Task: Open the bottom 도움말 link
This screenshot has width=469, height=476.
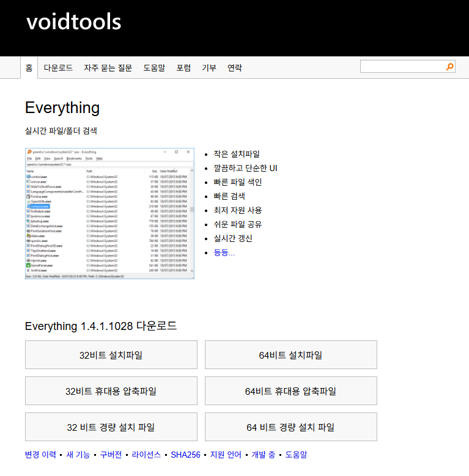Action: pyautogui.click(x=296, y=455)
